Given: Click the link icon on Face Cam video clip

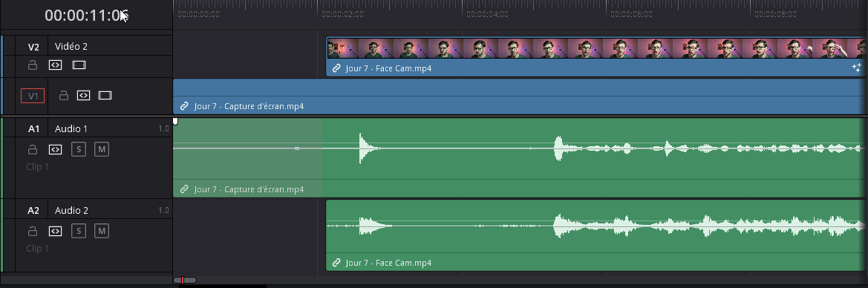Looking at the screenshot, I should coord(336,69).
